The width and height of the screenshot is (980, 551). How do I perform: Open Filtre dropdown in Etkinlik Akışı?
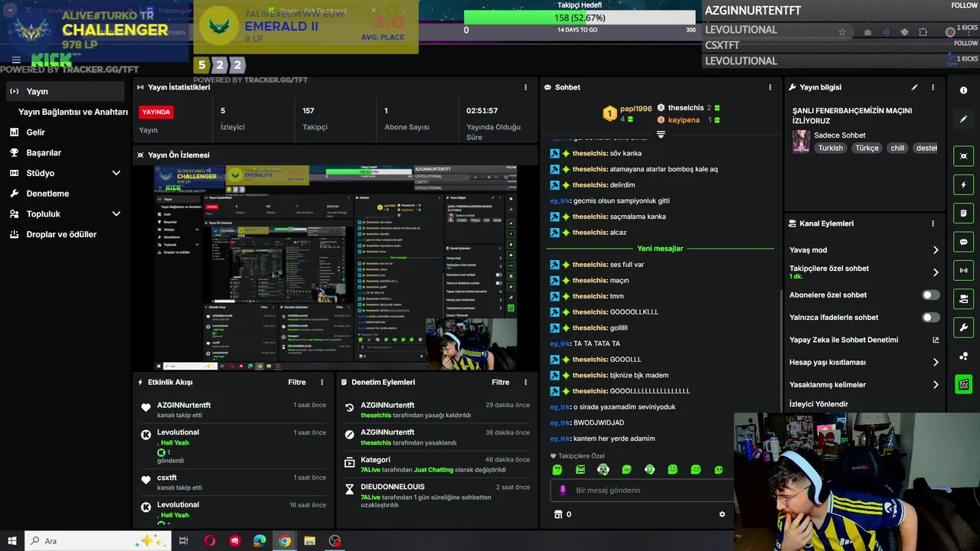point(297,382)
